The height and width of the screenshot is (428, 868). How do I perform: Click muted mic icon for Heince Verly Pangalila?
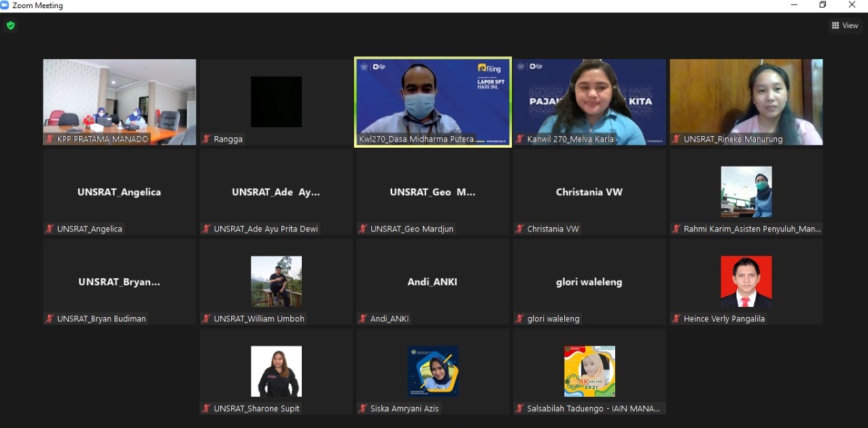coord(676,319)
